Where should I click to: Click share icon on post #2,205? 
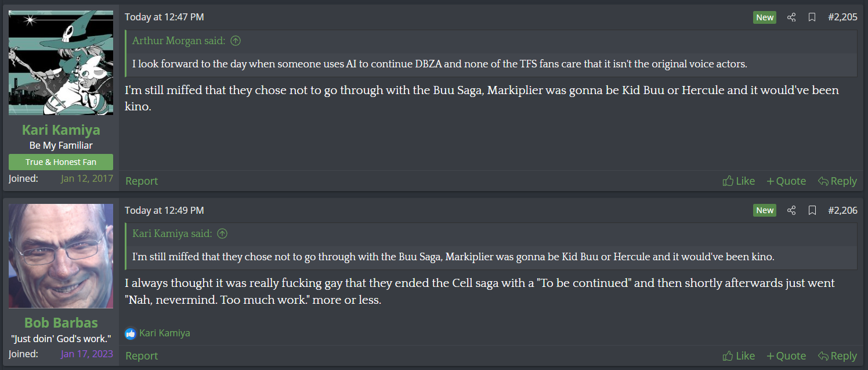pyautogui.click(x=791, y=17)
